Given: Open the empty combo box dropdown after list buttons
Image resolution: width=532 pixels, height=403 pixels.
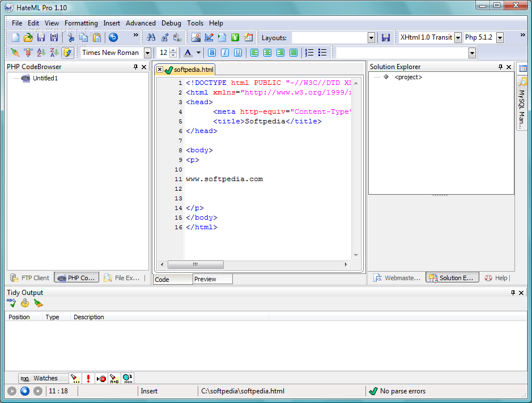Looking at the screenshot, I should (x=472, y=53).
